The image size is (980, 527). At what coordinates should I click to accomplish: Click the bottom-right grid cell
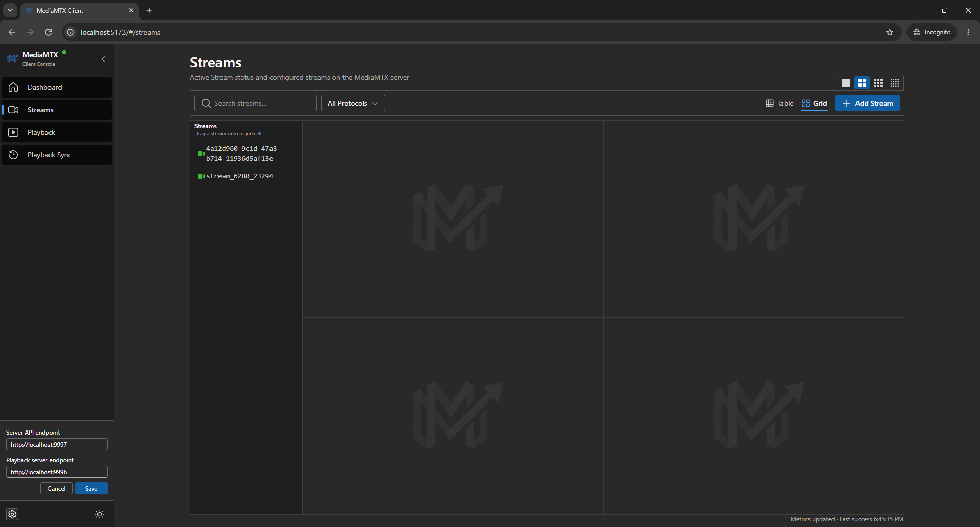click(754, 416)
